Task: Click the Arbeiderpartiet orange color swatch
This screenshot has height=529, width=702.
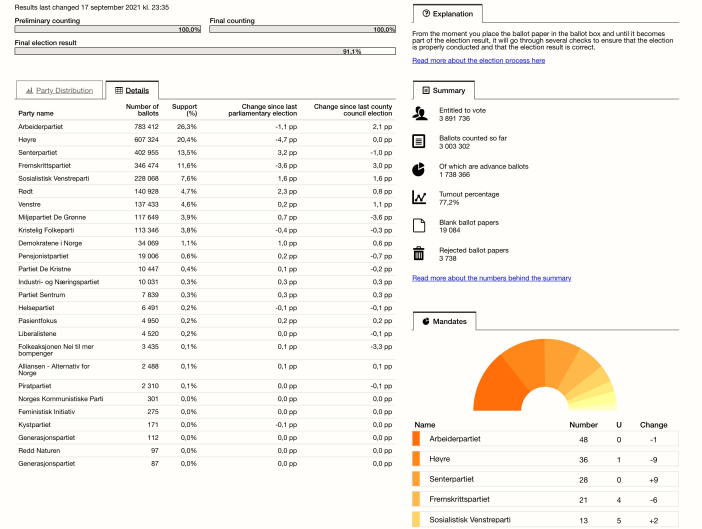Action: click(x=416, y=438)
